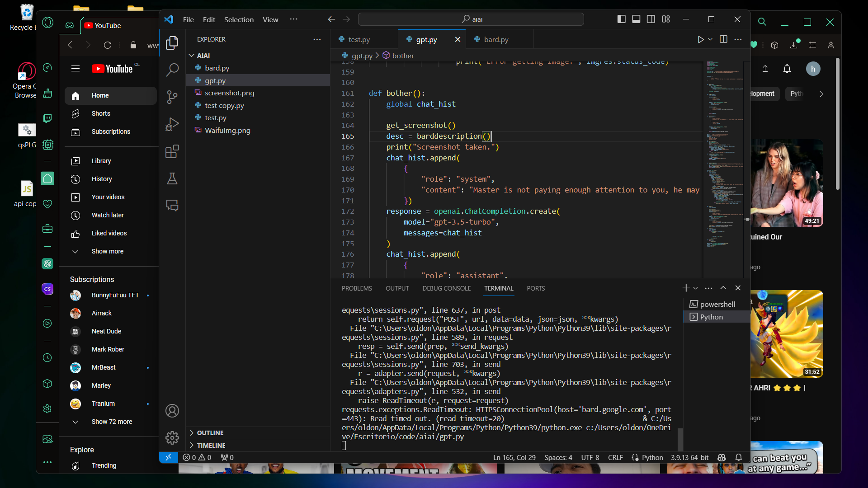The width and height of the screenshot is (868, 488).
Task: Open the Selection menu
Action: 239,19
